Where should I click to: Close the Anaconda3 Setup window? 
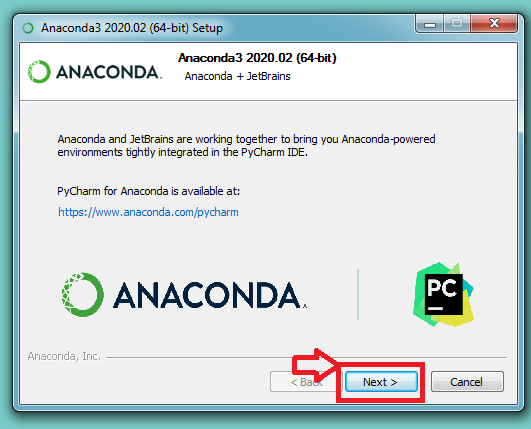click(x=494, y=23)
